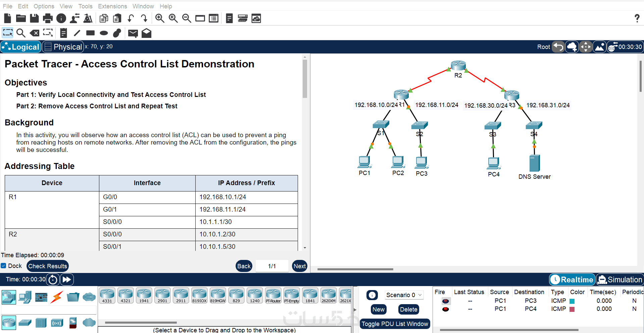Click the Set Tiled Background icon
This screenshot has width=644, height=333.
(x=600, y=47)
